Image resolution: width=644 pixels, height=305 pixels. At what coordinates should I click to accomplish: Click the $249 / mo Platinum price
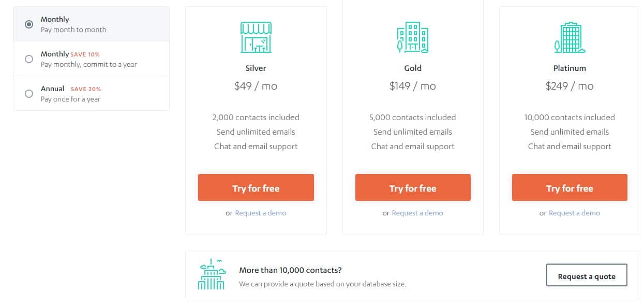570,86
